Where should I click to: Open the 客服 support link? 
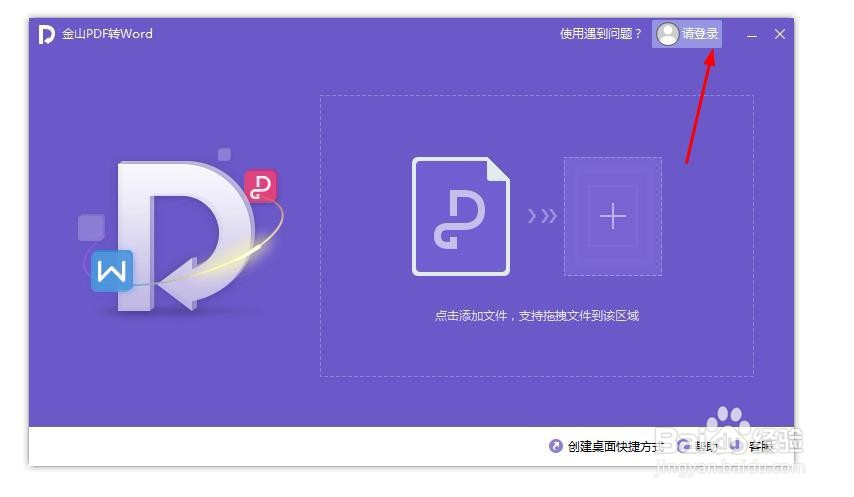tap(760, 446)
